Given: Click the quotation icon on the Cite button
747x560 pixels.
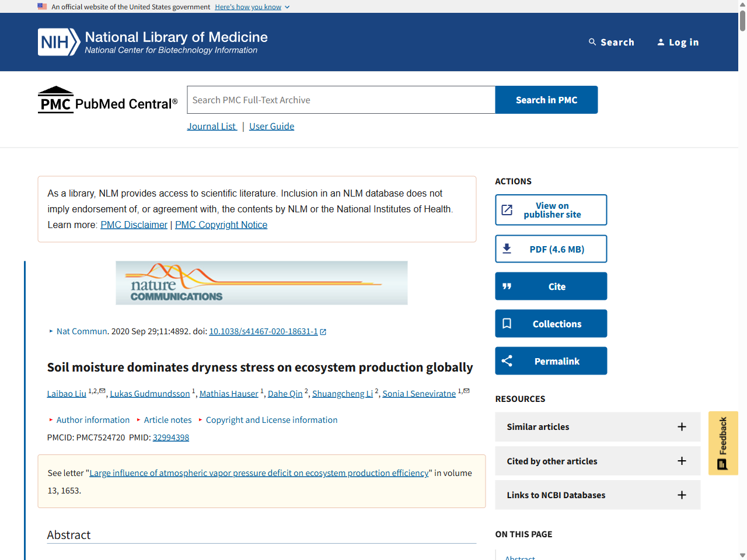Looking at the screenshot, I should click(507, 286).
